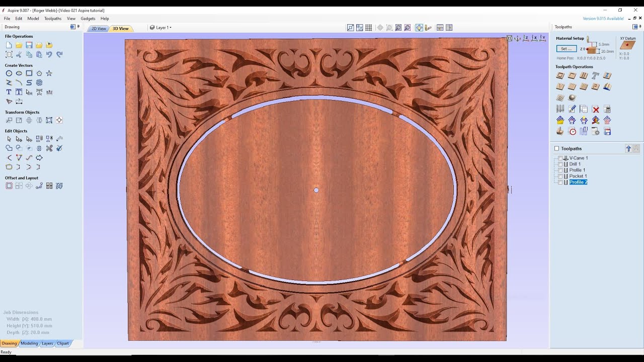Image resolution: width=644 pixels, height=362 pixels.
Task: Open the Gadgets menu
Action: [x=88, y=19]
